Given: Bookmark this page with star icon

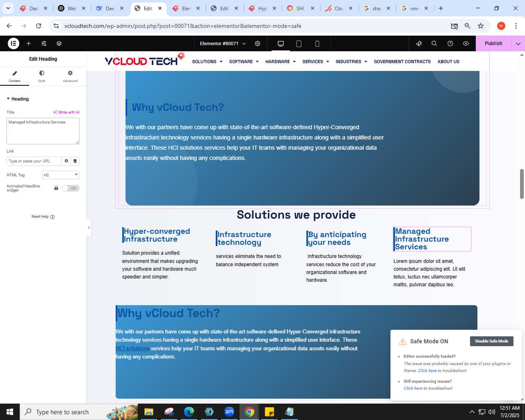Looking at the screenshot, I should point(481,26).
